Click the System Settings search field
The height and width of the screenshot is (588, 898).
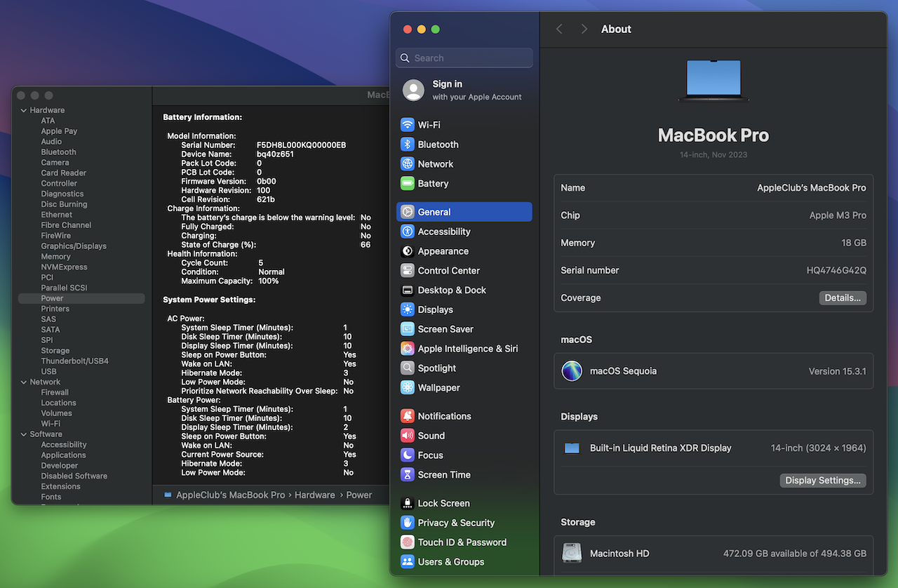point(464,58)
